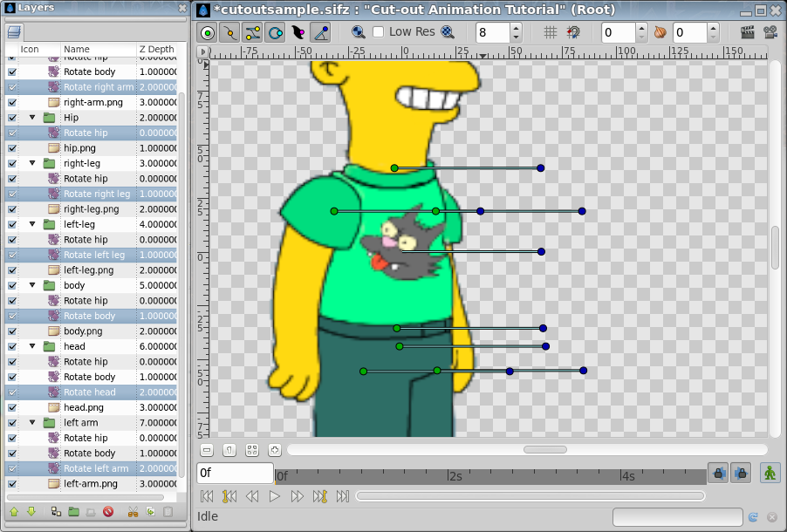Step to the next frame
Viewport: 787px width, 532px height.
pyautogui.click(x=298, y=496)
